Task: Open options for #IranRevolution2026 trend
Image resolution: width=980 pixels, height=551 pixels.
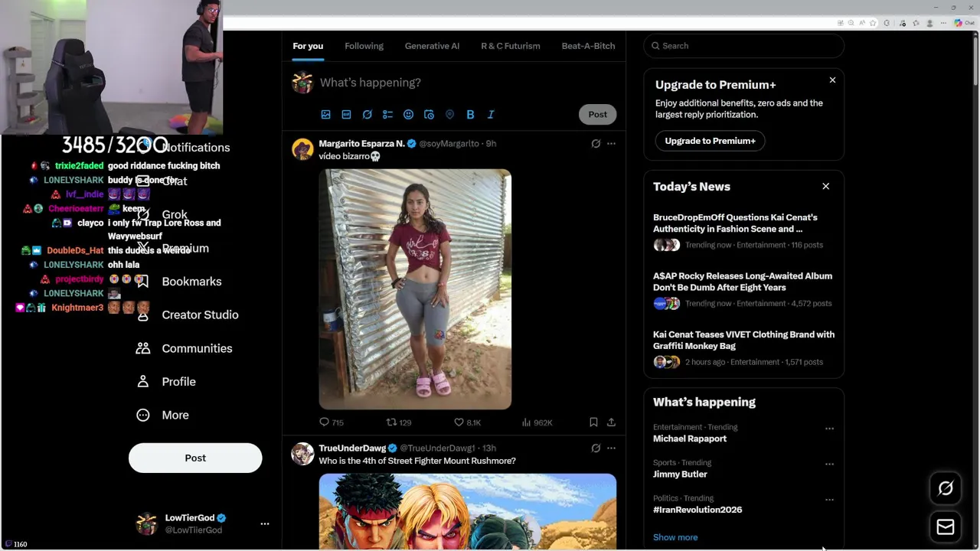Action: (829, 500)
